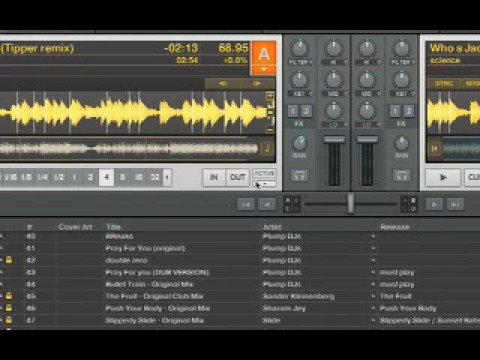
Task: Assign deck A to crossfader left side
Action: coord(288,200)
